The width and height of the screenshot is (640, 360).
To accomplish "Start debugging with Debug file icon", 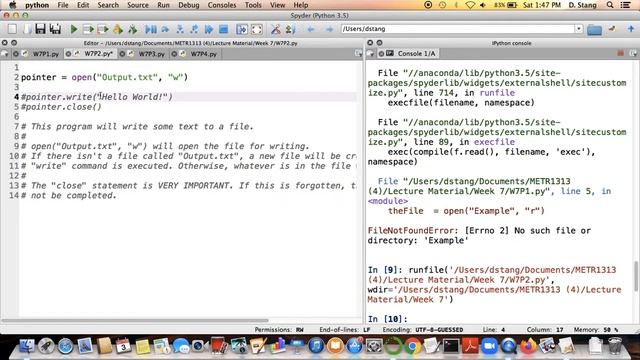I will [151, 29].
